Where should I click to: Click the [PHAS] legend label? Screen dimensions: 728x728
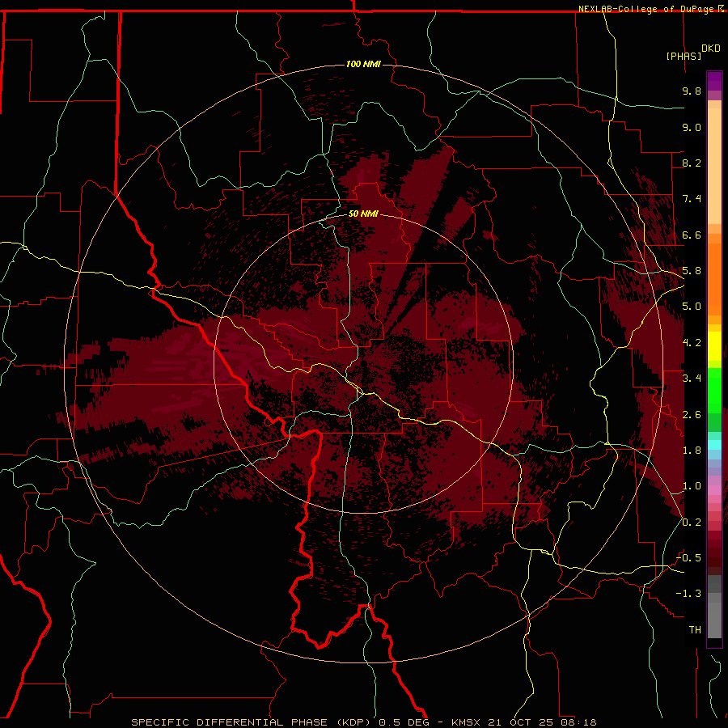coord(684,56)
